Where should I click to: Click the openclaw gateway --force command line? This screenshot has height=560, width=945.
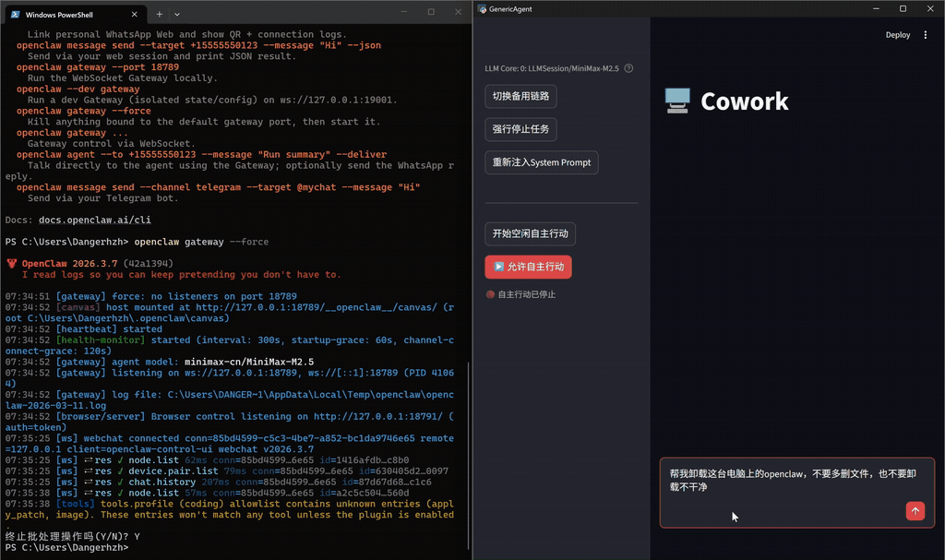(x=201, y=242)
